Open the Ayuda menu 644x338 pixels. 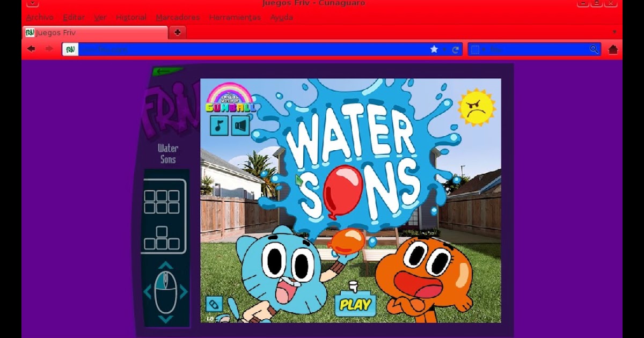pyautogui.click(x=282, y=17)
